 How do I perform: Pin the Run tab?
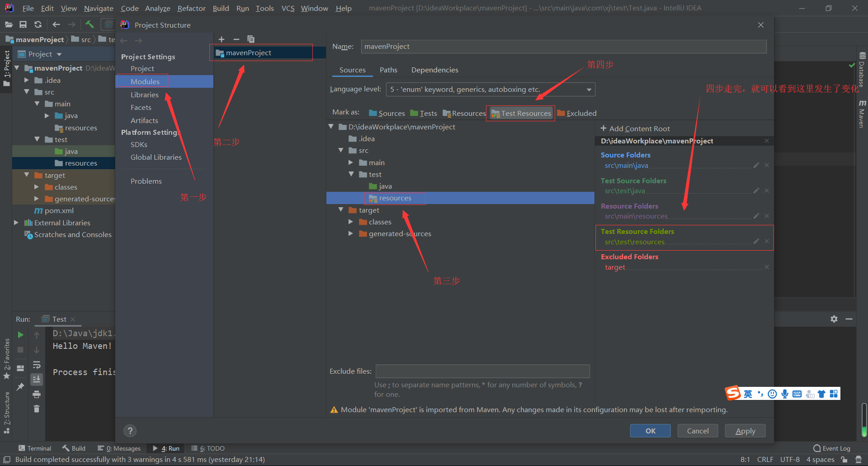click(x=20, y=387)
